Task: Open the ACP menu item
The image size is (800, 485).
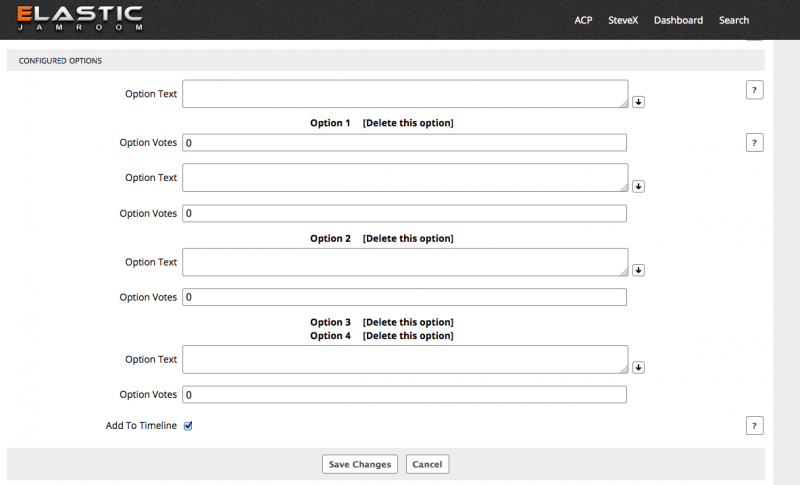Action: tap(583, 20)
